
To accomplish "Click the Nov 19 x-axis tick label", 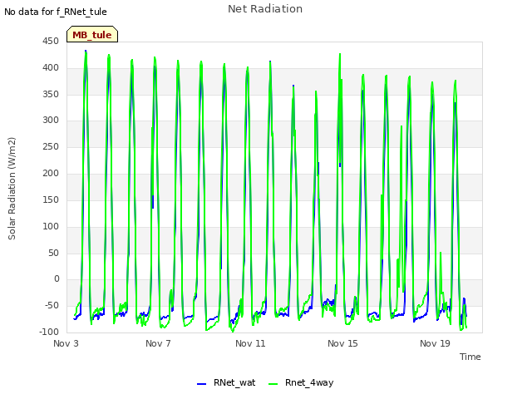I will (435, 343).
